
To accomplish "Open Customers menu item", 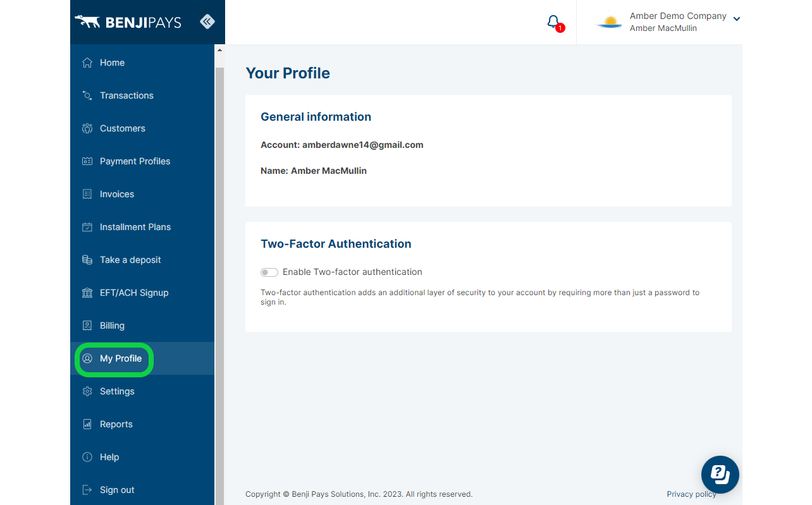I will pyautogui.click(x=142, y=128).
